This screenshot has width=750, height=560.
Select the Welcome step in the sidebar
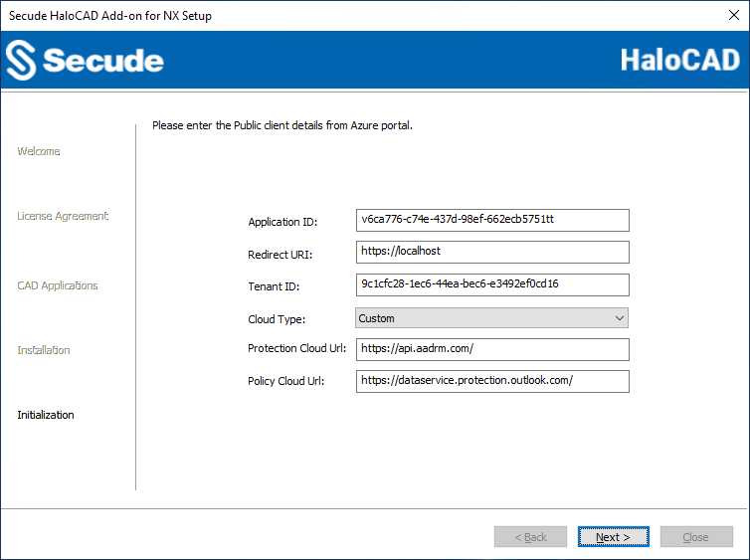click(x=39, y=151)
